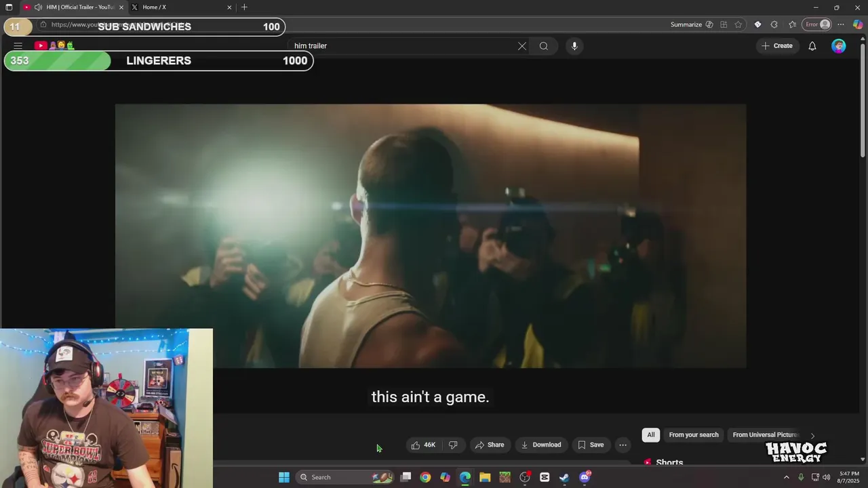Screen dimensions: 868x488
Task: Select 'From Universal Pictures' chip
Action: pos(766,434)
